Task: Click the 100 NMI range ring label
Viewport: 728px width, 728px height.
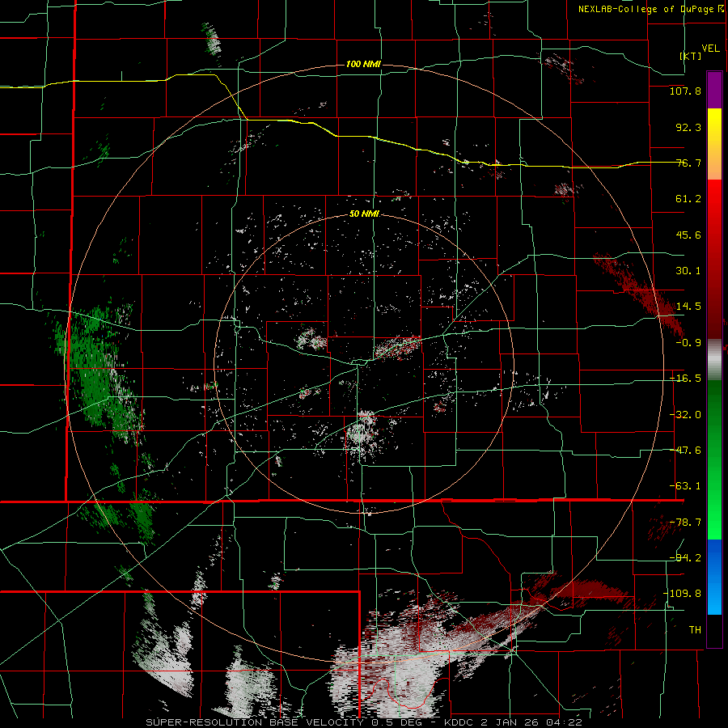Action: tap(363, 64)
